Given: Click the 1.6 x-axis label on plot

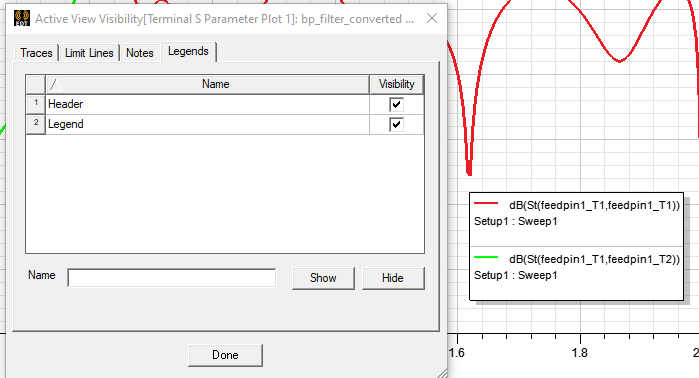Looking at the screenshot, I should (456, 353).
